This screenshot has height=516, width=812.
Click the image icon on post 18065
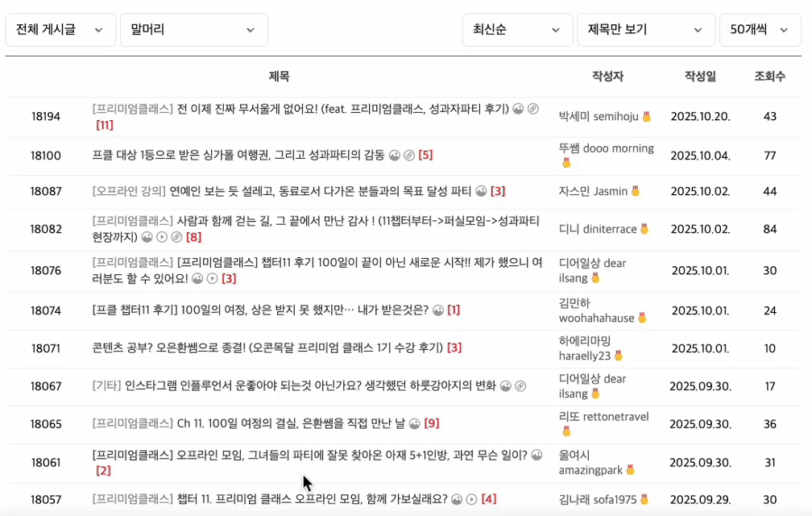(415, 423)
